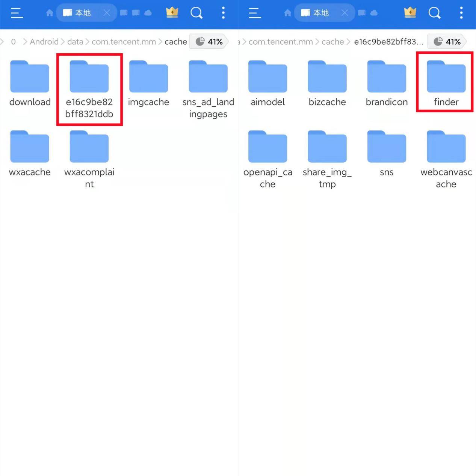Switch to the cloud tab icon in left pane
Viewport: 476px width, 476px height.
148,13
